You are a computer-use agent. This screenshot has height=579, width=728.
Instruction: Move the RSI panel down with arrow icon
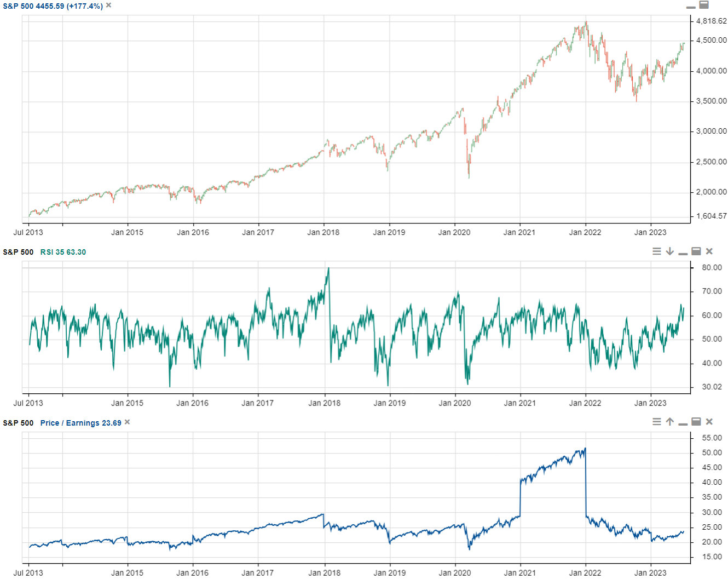pos(670,251)
